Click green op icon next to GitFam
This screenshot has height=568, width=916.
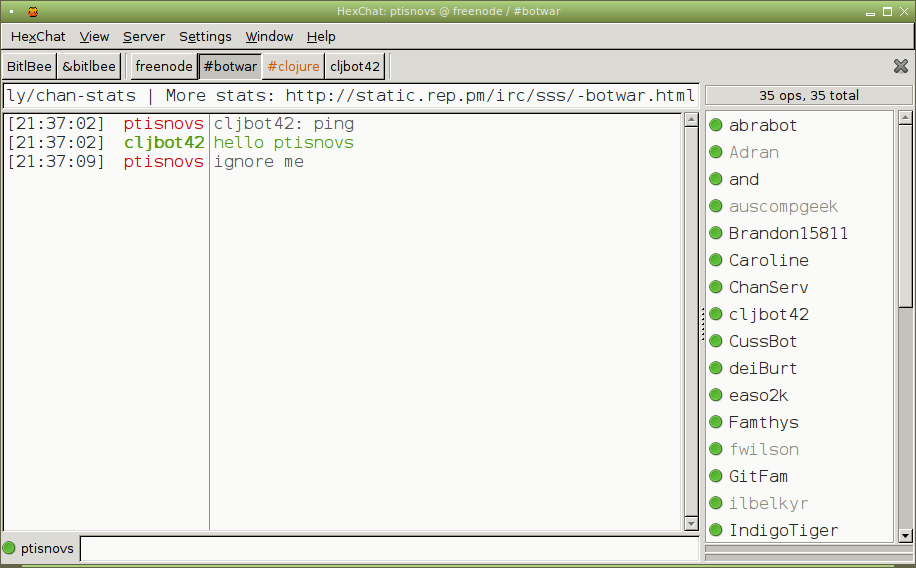coord(716,476)
